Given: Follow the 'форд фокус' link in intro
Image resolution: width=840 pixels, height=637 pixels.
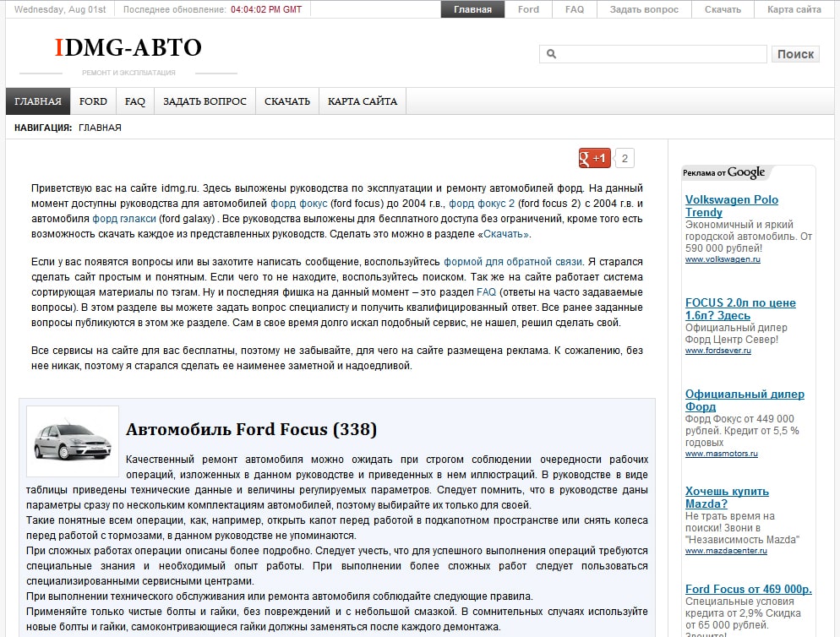Looking at the screenshot, I should (299, 204).
